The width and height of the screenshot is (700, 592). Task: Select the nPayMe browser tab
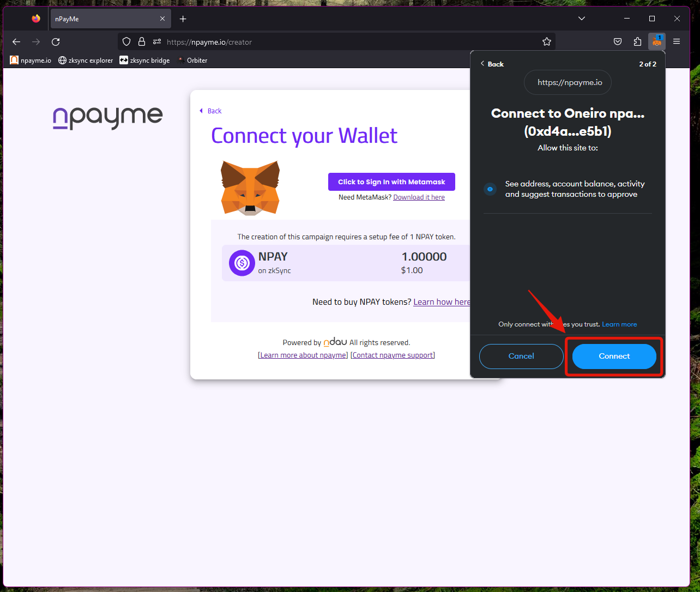[x=110, y=19]
